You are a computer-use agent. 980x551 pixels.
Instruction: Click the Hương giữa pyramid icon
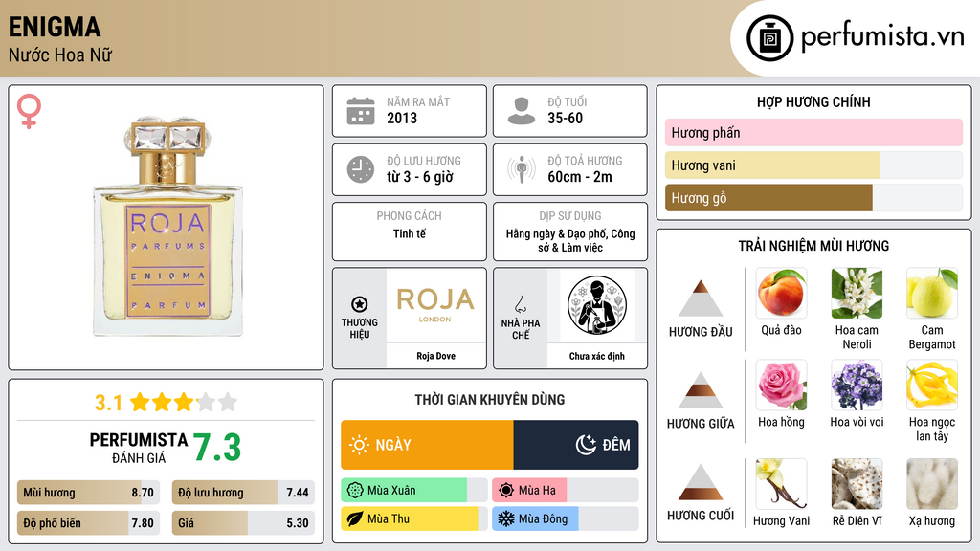[701, 390]
